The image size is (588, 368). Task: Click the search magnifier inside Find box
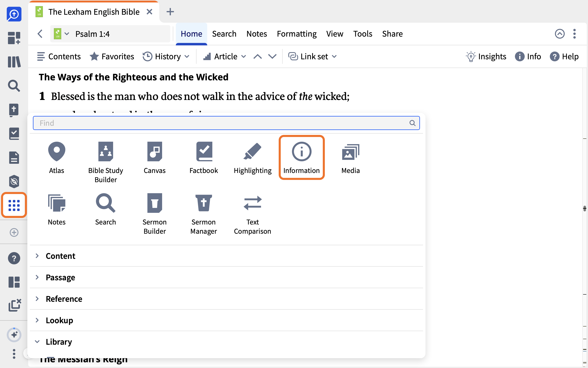(x=412, y=123)
